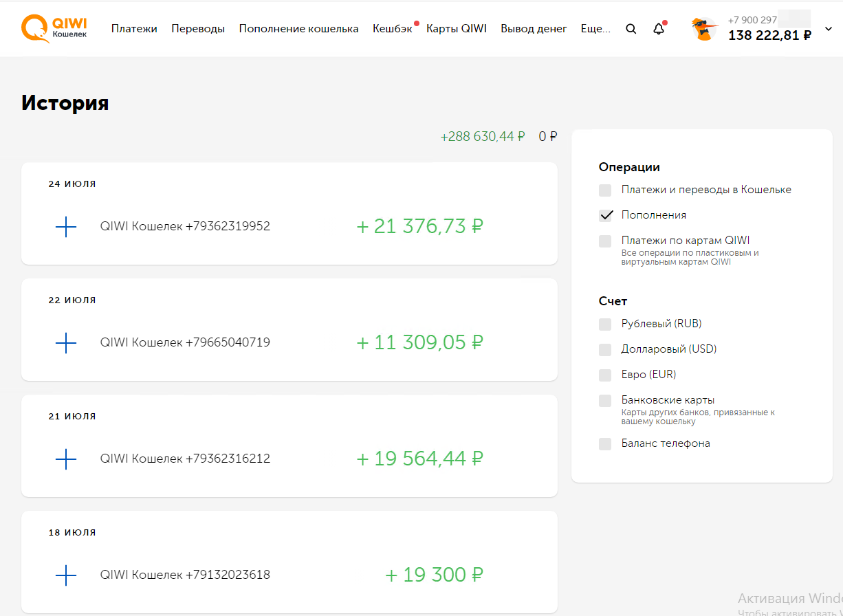
Task: Open the QIWI Кошелек logo home link
Action: tap(54, 29)
